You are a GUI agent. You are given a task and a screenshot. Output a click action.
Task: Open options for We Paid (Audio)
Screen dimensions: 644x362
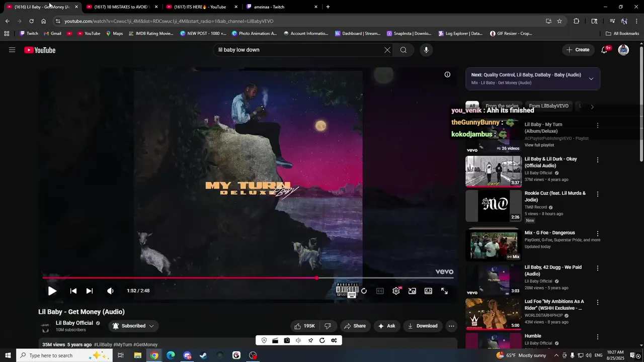tap(598, 268)
